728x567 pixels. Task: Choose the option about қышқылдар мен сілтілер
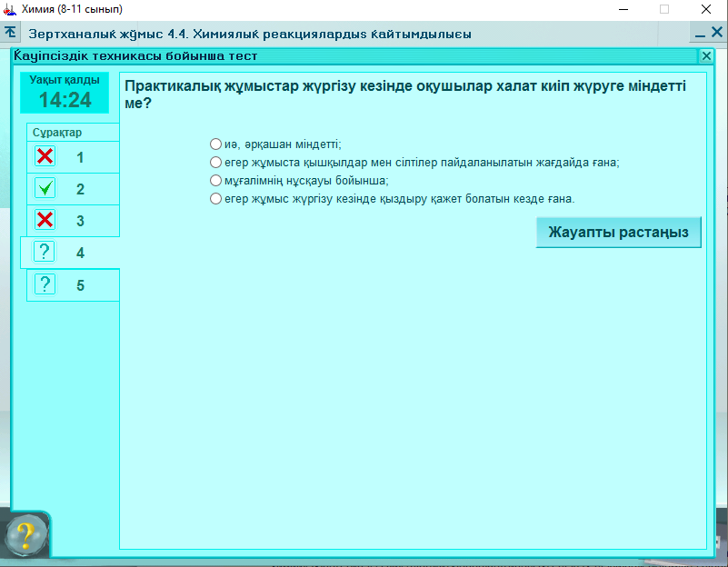tap(215, 163)
